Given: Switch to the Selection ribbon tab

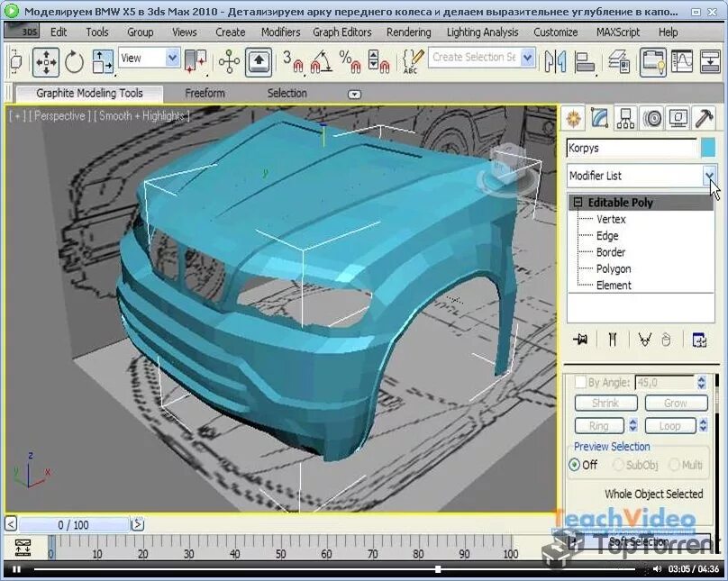Looking at the screenshot, I should 287,94.
